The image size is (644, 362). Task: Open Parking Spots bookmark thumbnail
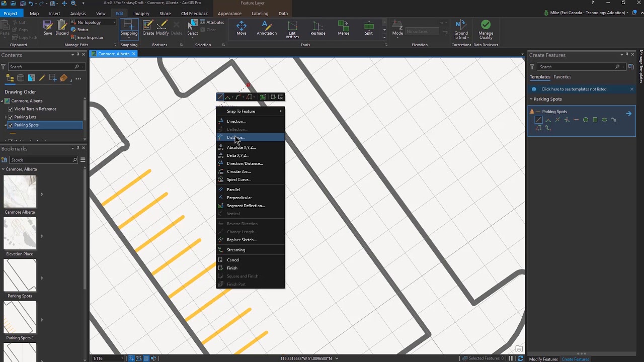20,276
